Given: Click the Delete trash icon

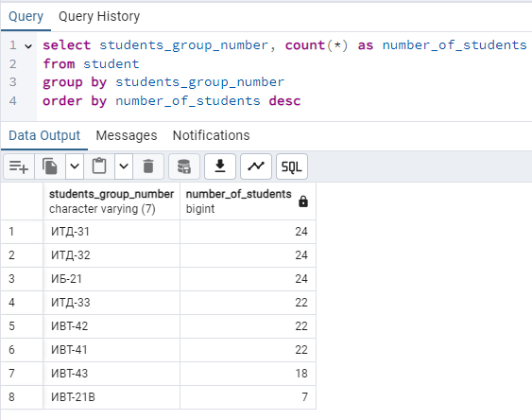Looking at the screenshot, I should coord(148,166).
